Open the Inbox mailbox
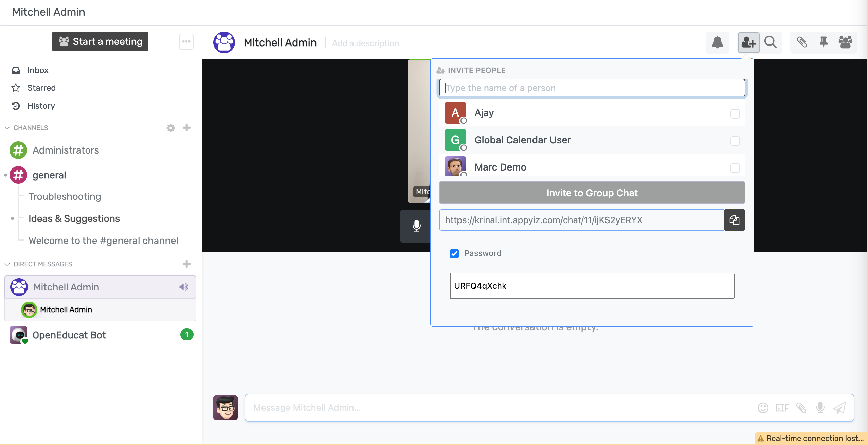 click(x=38, y=70)
